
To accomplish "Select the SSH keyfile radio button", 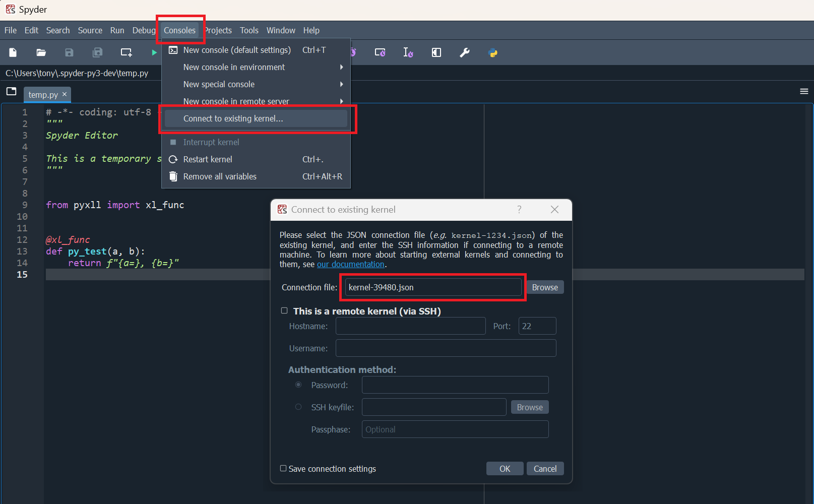I will 298,407.
